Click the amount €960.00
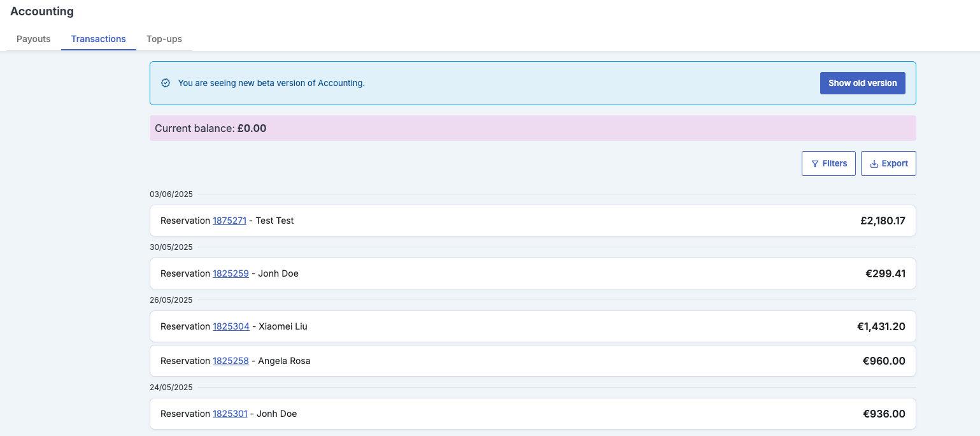This screenshot has width=980, height=436. 884,361
